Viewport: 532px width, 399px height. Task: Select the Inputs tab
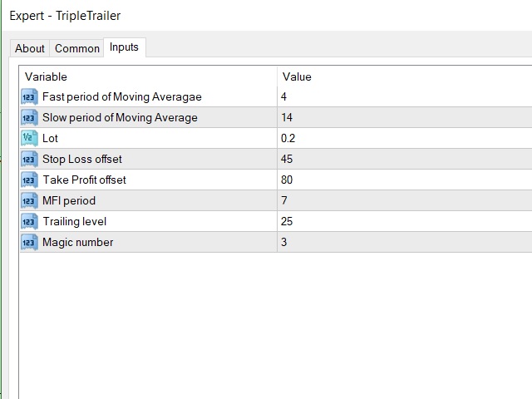pyautogui.click(x=124, y=47)
